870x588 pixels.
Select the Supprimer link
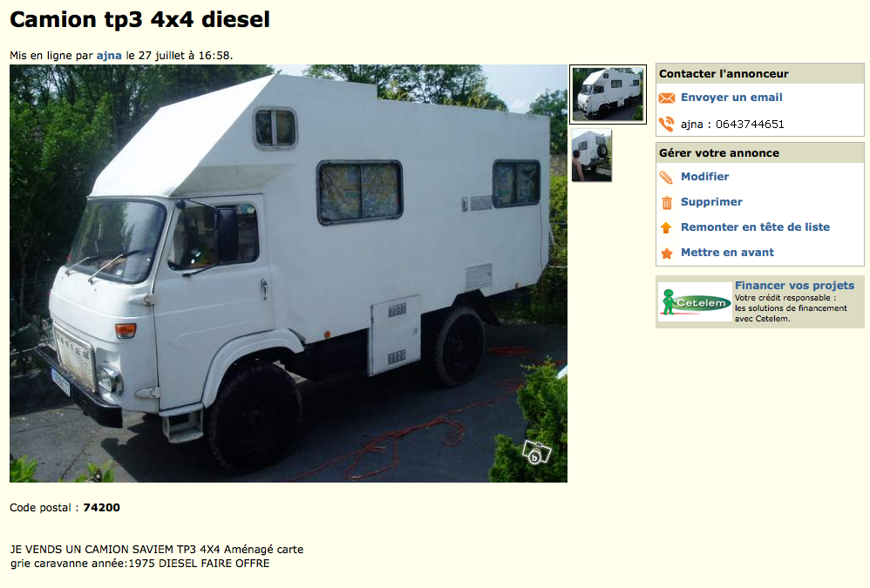711,202
